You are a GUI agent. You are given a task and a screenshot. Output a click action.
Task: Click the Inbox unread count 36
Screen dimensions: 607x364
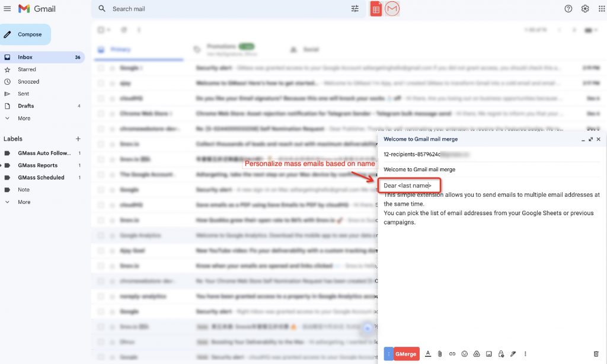click(x=78, y=58)
